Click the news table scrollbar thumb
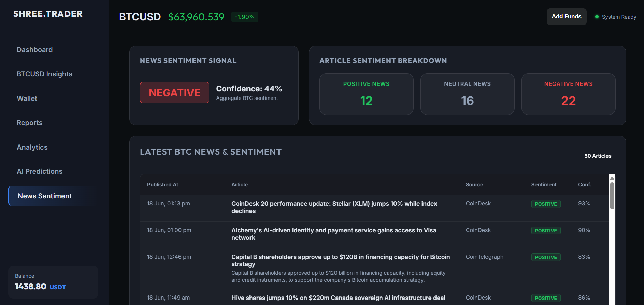The image size is (644, 305). [x=612, y=196]
